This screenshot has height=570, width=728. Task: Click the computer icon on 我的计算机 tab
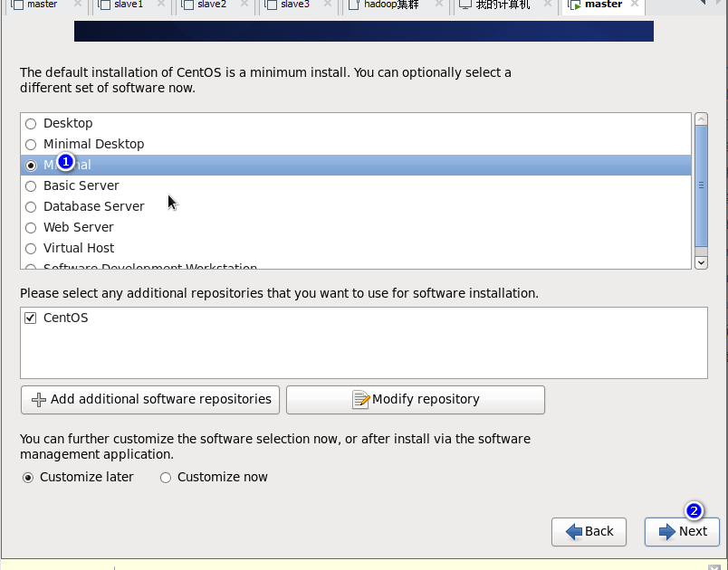point(465,5)
